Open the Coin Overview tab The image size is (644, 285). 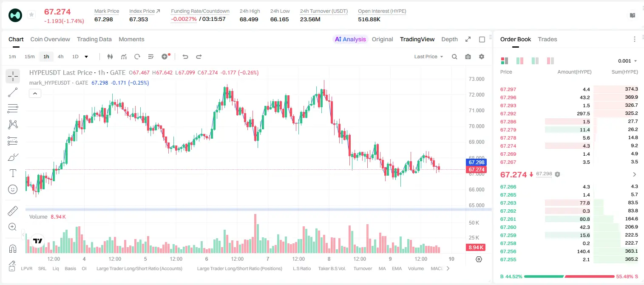coord(50,39)
